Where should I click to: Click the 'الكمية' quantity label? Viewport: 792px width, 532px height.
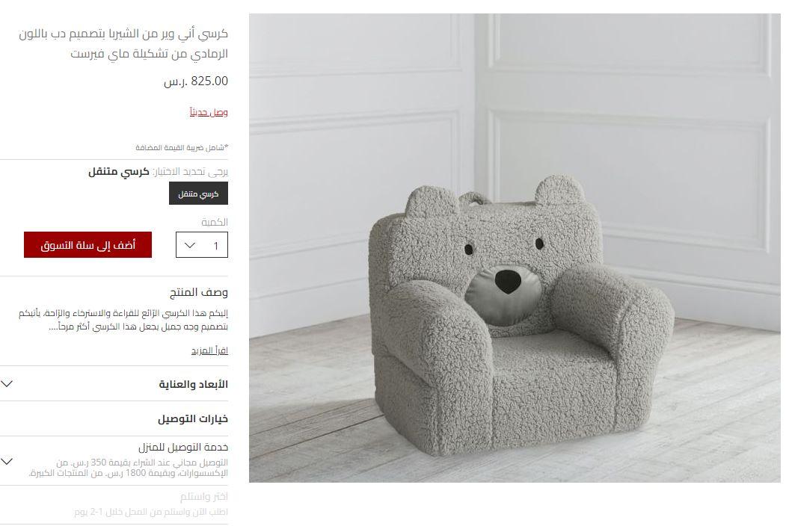pos(215,222)
